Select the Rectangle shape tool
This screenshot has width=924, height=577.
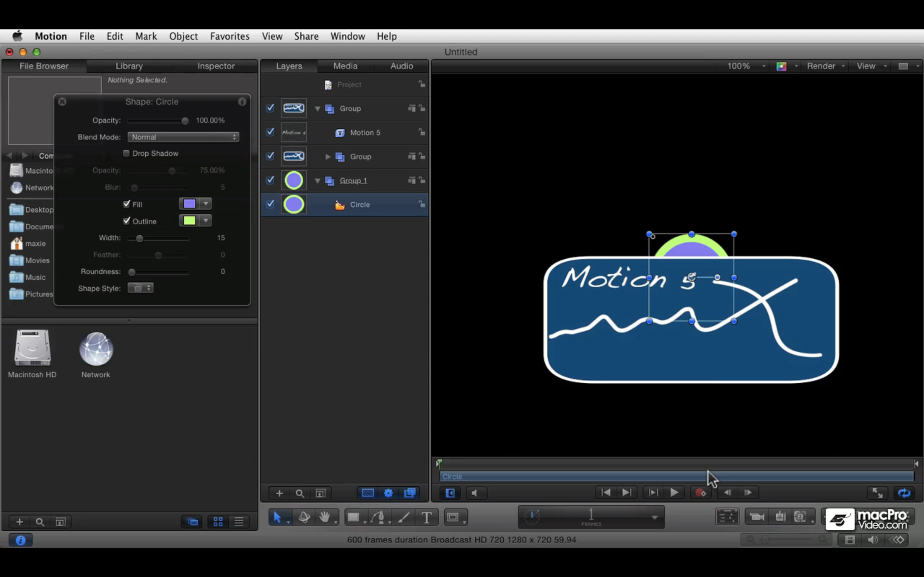pyautogui.click(x=353, y=517)
